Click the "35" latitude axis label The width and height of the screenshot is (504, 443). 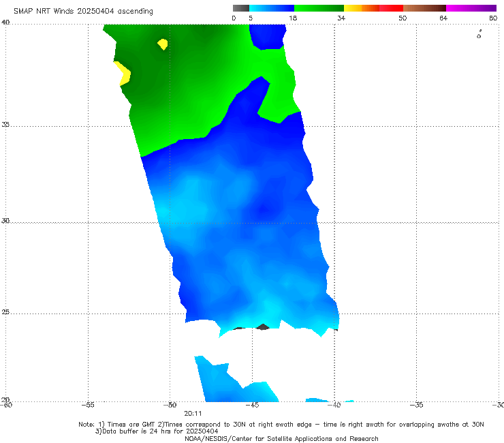[x=5, y=124]
